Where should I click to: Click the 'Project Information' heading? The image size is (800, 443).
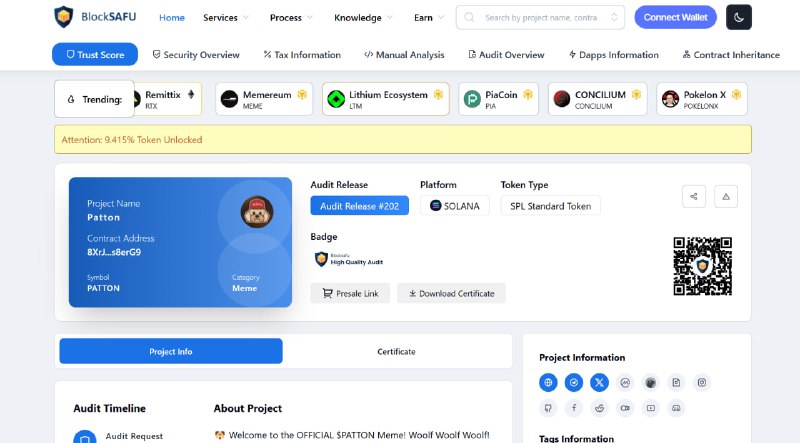(x=582, y=357)
